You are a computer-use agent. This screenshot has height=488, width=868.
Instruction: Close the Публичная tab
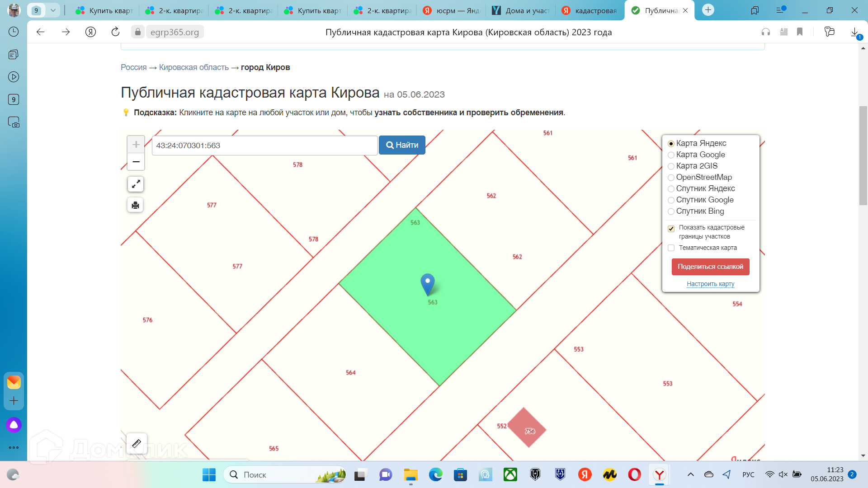[x=685, y=10]
